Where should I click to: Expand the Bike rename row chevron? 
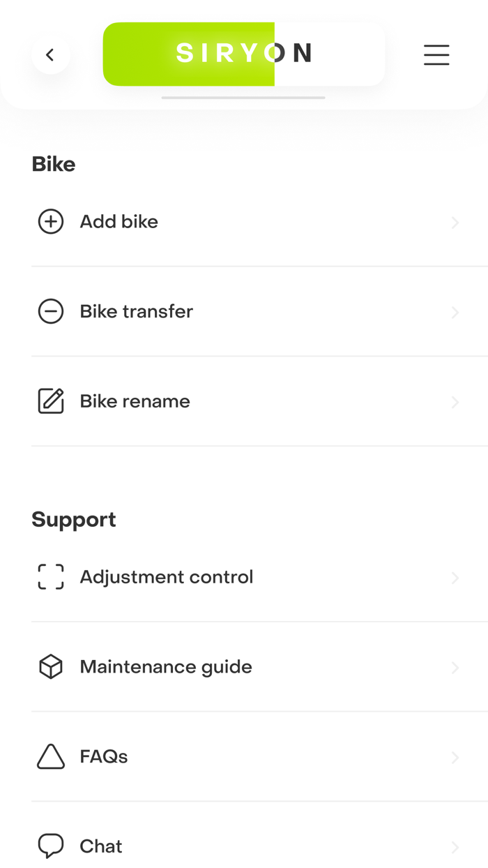(x=455, y=403)
